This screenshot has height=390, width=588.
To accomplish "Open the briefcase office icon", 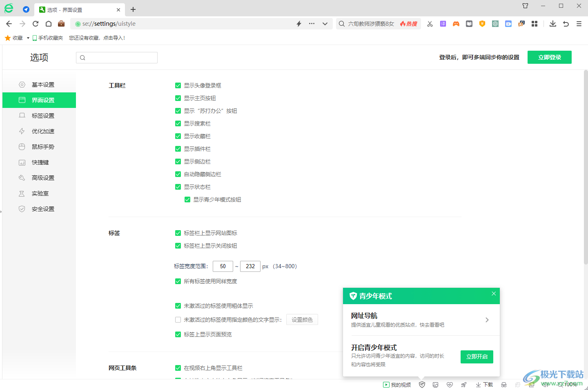I will 61,24.
